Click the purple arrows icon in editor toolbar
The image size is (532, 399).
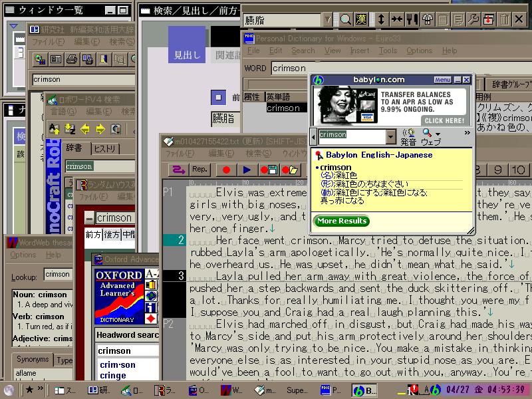click(178, 170)
